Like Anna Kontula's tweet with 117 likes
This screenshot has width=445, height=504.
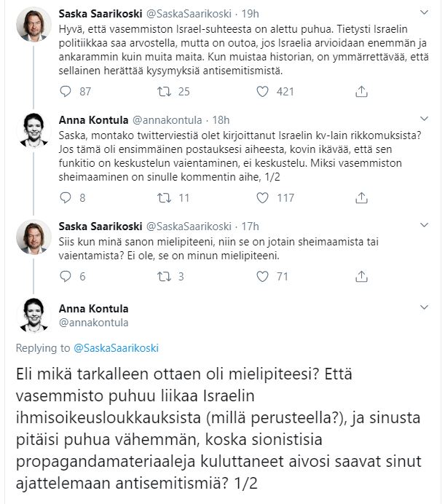[262, 197]
